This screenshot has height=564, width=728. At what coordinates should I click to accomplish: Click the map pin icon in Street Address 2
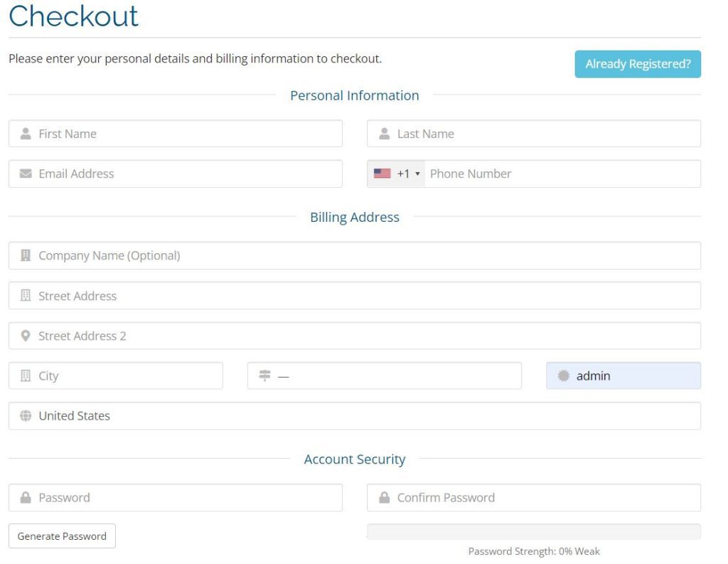[26, 336]
